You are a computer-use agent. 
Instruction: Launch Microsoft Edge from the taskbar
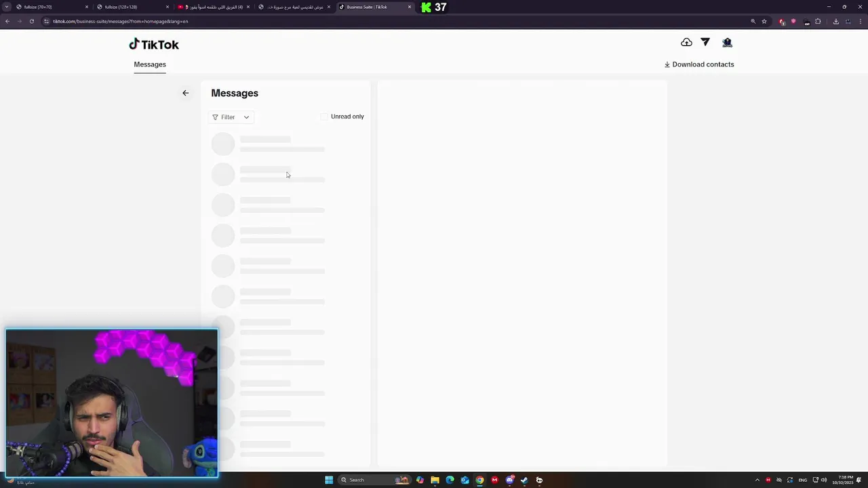[x=450, y=480]
